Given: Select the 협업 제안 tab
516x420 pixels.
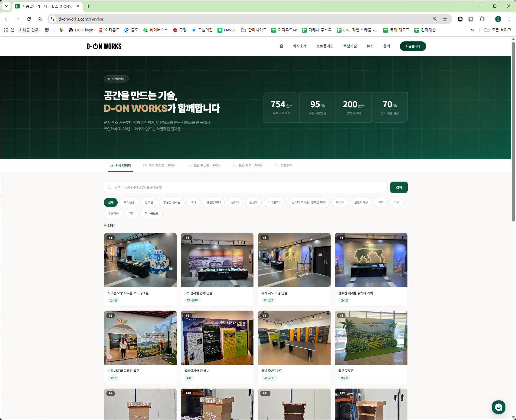Looking at the screenshot, I should point(248,166).
